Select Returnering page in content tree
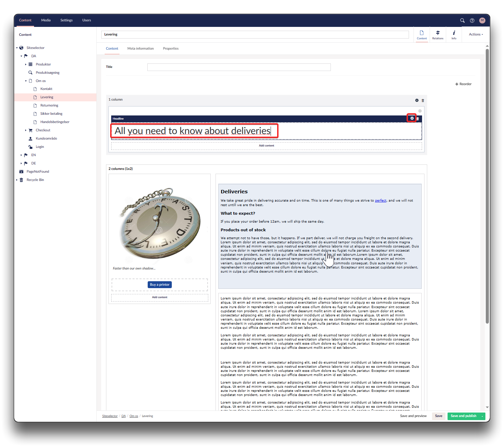The height and width of the screenshot is (447, 504). 49,105
